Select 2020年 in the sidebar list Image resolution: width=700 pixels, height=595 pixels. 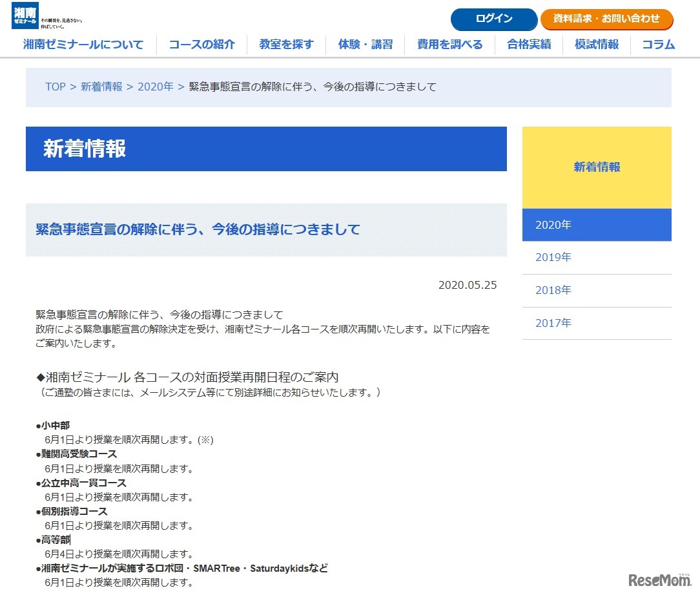click(x=553, y=224)
